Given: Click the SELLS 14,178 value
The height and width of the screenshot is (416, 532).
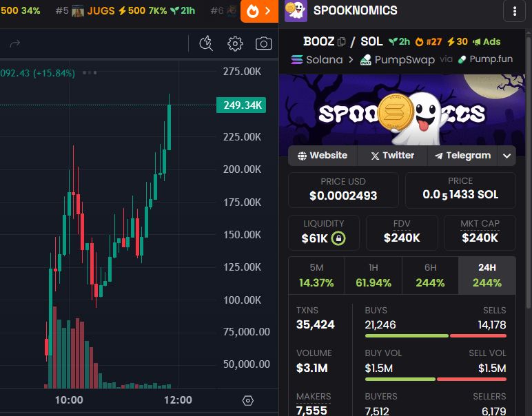Looking at the screenshot, I should coord(492,325).
